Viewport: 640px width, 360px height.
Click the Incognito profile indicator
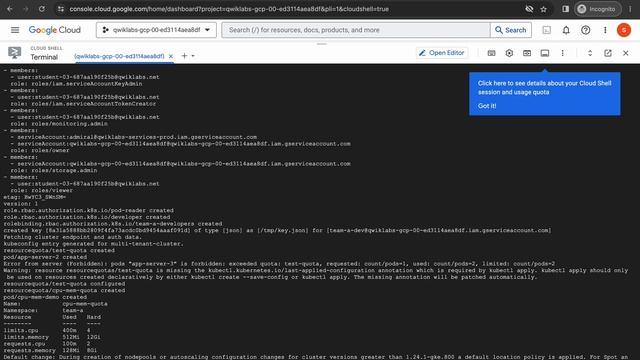598,9
